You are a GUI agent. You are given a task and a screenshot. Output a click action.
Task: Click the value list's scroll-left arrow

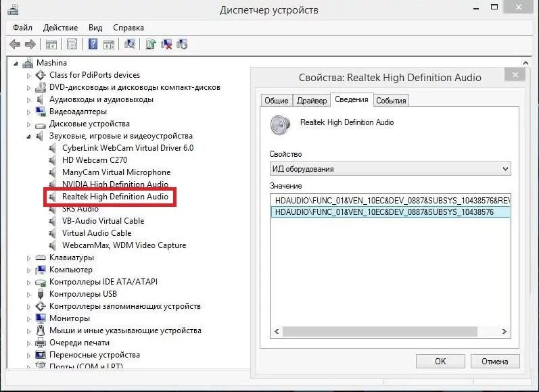(x=277, y=332)
